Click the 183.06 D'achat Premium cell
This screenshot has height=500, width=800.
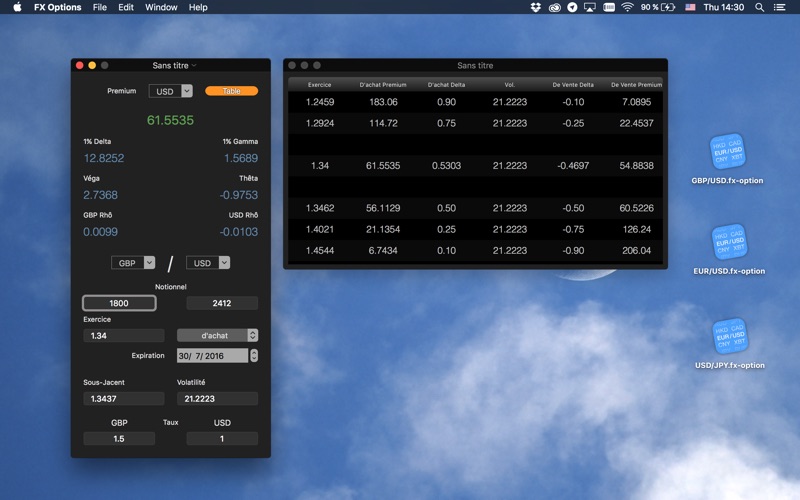pyautogui.click(x=383, y=102)
